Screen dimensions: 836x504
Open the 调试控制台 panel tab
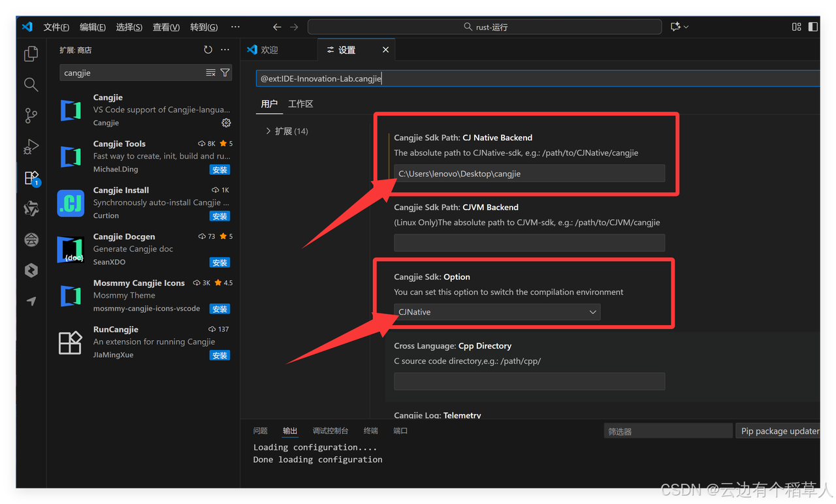330,431
